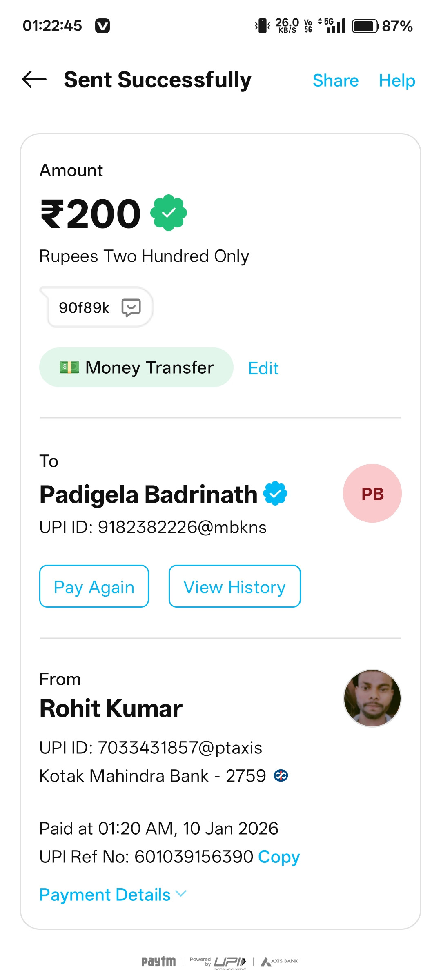
Task: Tap the message bubble icon beside 90f89k
Action: pos(131,307)
